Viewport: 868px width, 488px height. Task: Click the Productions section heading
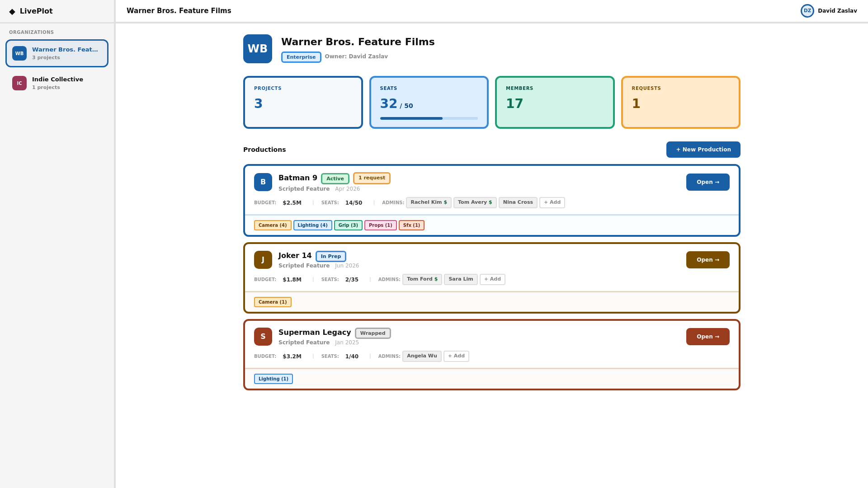click(x=264, y=150)
